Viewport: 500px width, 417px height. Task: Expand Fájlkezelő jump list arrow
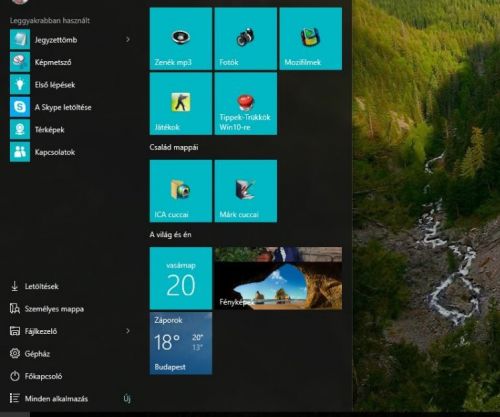pyautogui.click(x=128, y=331)
